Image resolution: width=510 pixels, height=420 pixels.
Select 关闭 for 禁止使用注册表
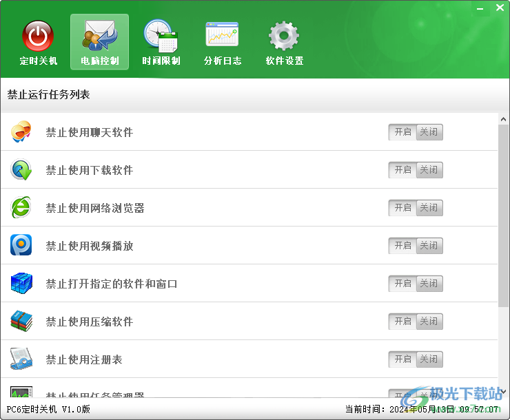[429, 359]
